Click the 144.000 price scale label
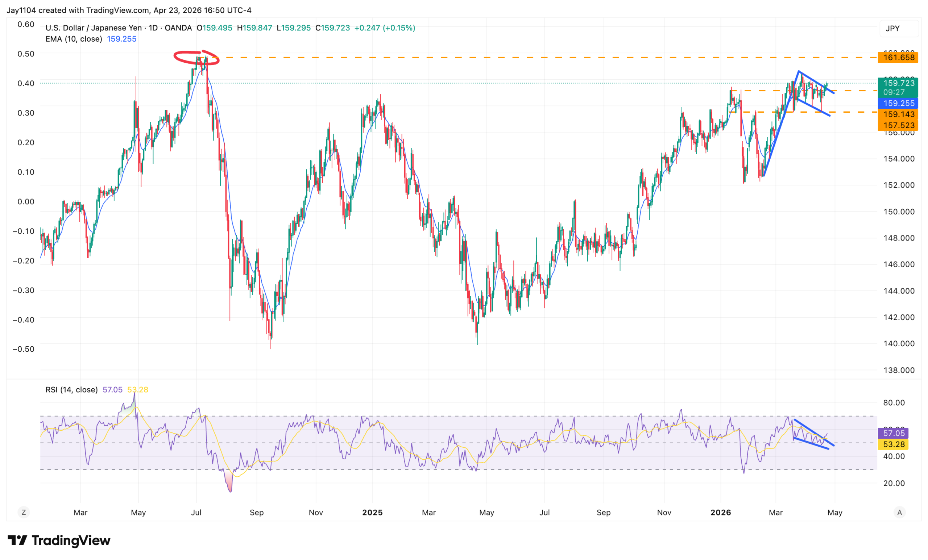 coord(899,291)
